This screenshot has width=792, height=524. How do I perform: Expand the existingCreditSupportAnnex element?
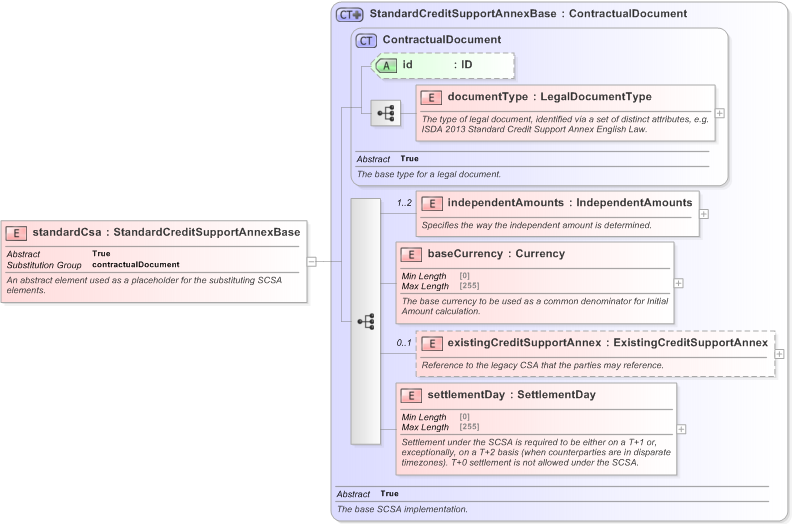779,354
